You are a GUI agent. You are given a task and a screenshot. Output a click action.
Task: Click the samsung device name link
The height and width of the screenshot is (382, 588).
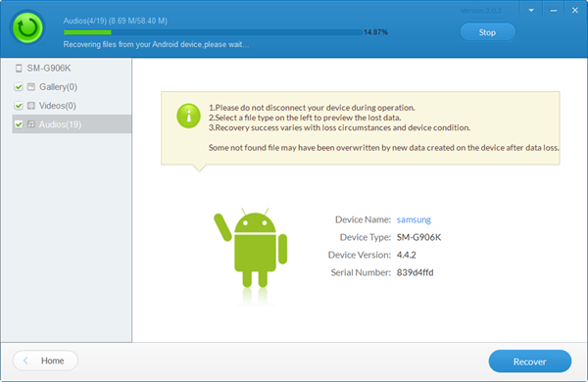click(414, 219)
